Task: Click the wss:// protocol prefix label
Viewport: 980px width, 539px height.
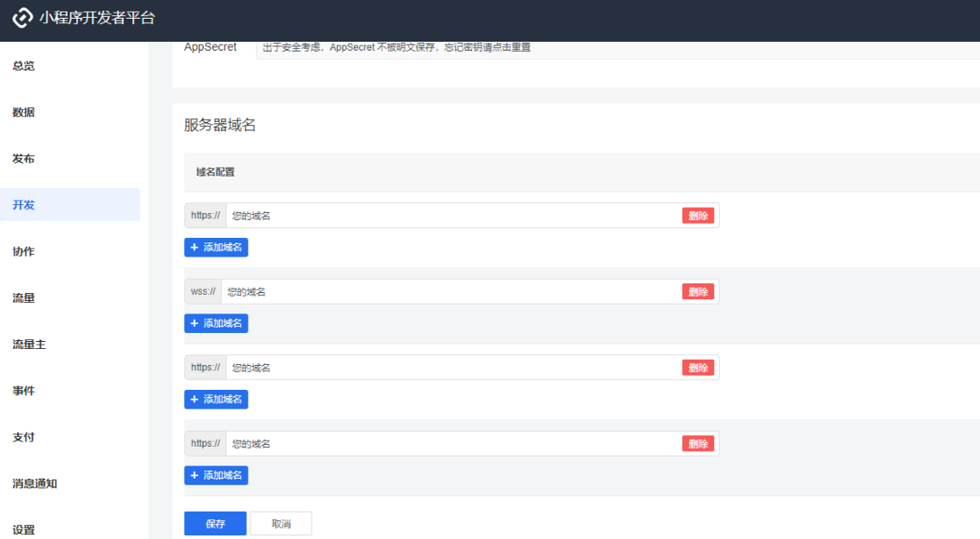Action: [203, 291]
